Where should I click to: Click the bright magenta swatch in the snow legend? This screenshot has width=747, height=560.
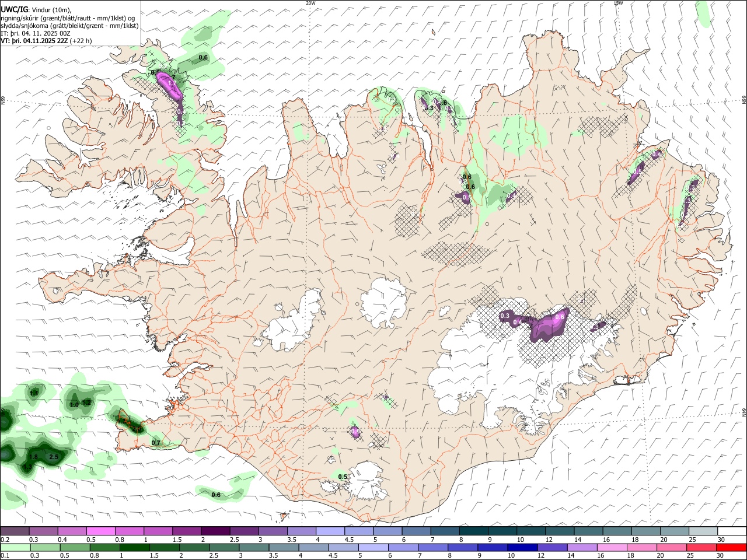101,531
